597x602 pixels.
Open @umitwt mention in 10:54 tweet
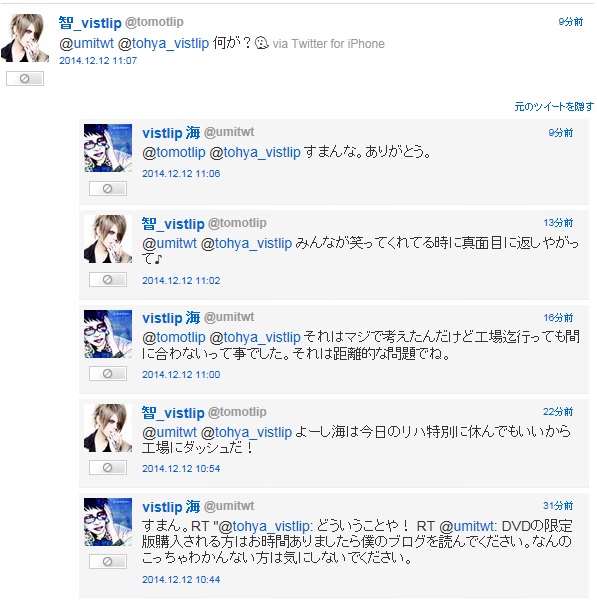[169, 432]
